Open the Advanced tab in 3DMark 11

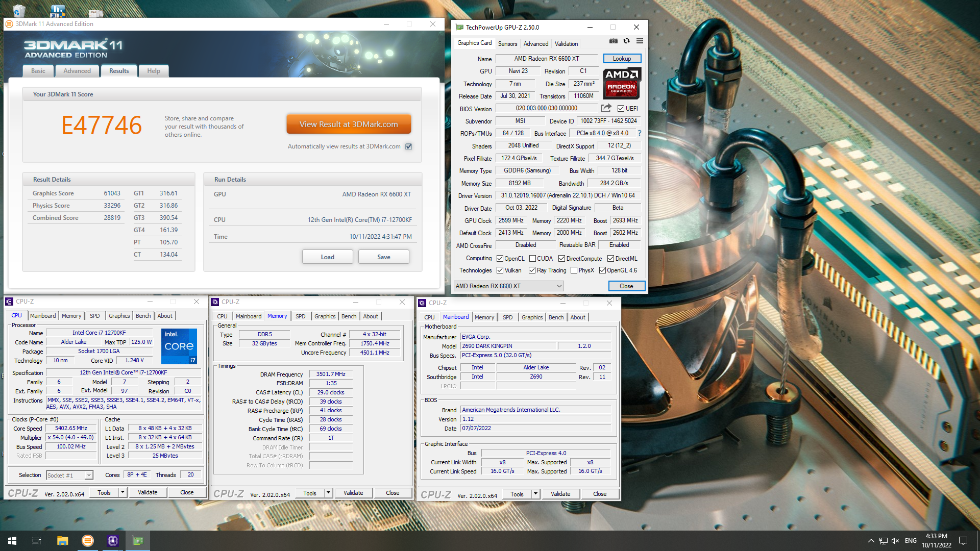(x=77, y=71)
